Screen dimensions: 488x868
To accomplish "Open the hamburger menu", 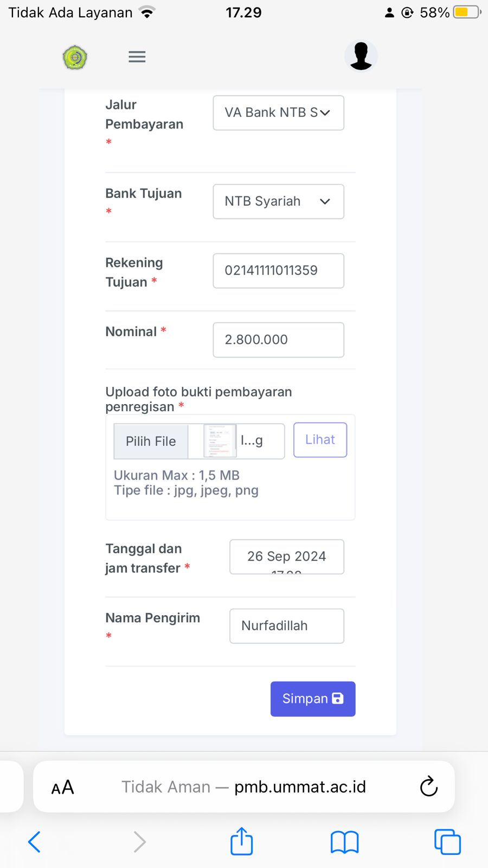I will tap(137, 56).
